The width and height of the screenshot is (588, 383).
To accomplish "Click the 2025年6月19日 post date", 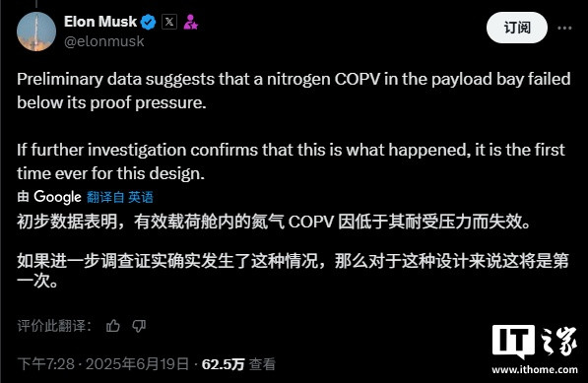I will (137, 364).
